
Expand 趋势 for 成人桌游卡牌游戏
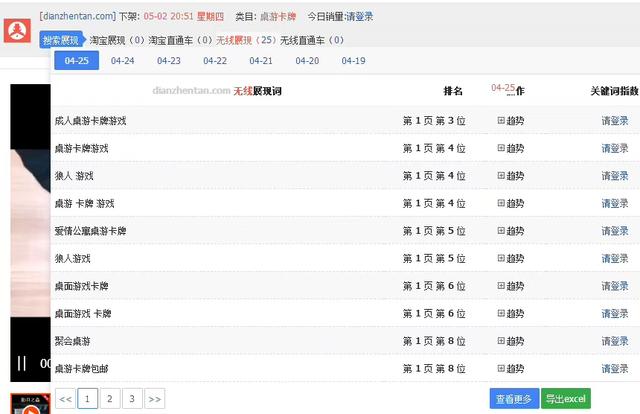[x=511, y=120]
